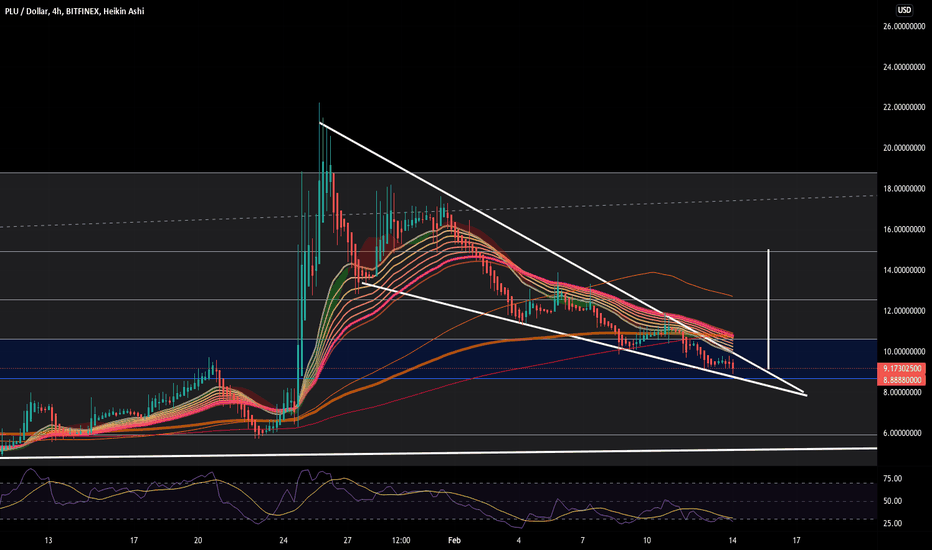Image resolution: width=932 pixels, height=550 pixels.
Task: Click the 24.00000000 price axis label
Action: click(x=903, y=67)
